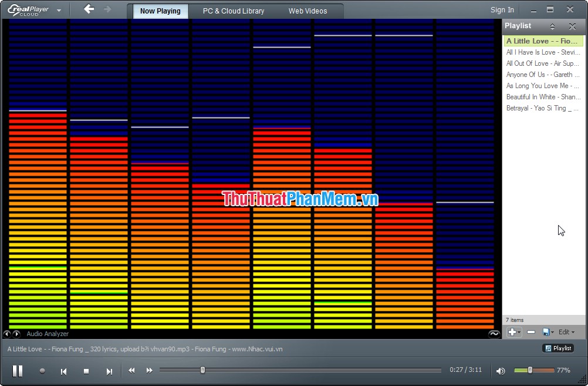
Task: Click the rewind icon
Action: click(x=132, y=371)
